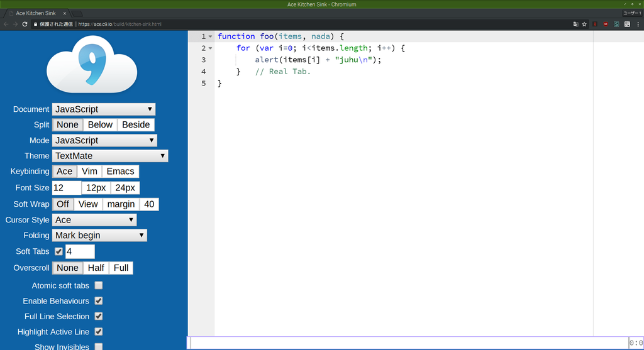The height and width of the screenshot is (350, 644).
Task: Click the 'length' property on line 2
Action: click(x=353, y=48)
